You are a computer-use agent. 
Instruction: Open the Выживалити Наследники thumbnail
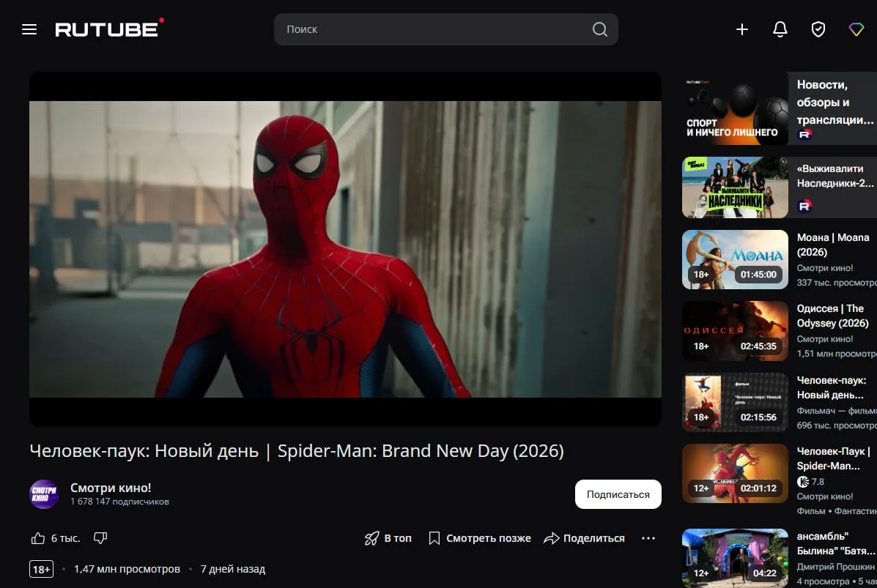click(x=735, y=187)
